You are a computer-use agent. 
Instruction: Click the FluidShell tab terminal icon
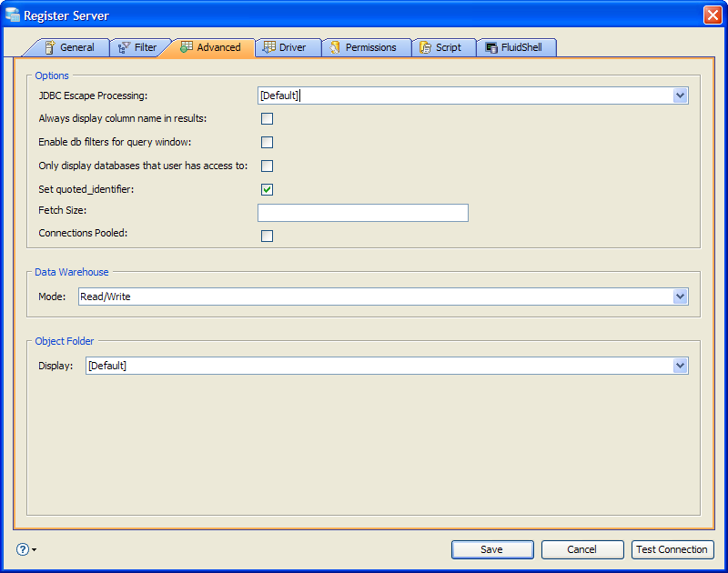click(x=491, y=47)
